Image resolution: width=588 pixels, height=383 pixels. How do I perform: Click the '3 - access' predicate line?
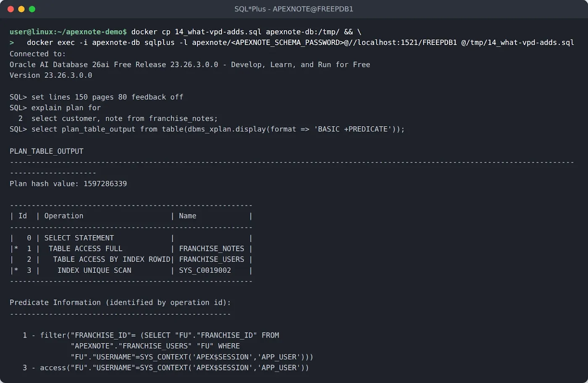click(166, 368)
